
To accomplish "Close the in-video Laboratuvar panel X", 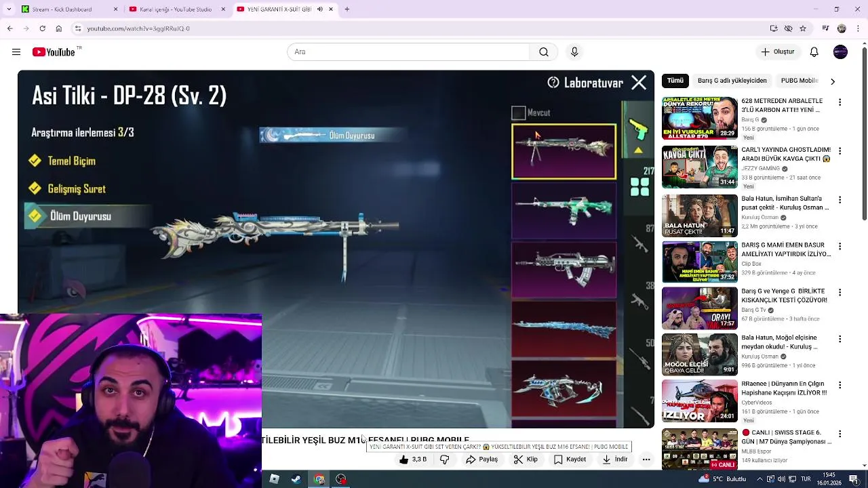I will tap(639, 83).
